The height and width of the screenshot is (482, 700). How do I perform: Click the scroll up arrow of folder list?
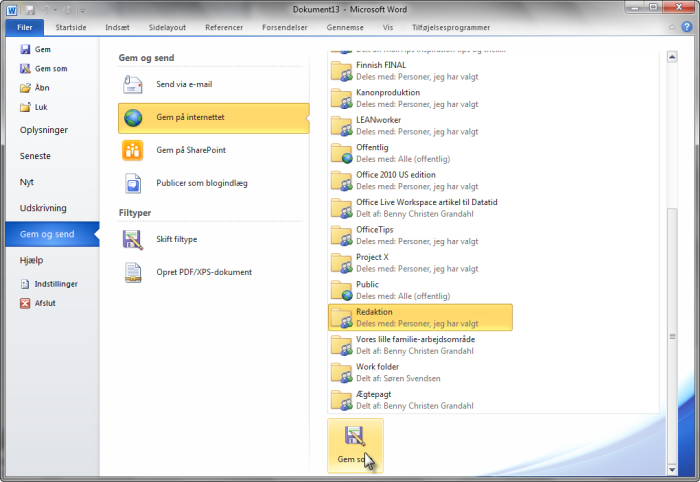(672, 57)
